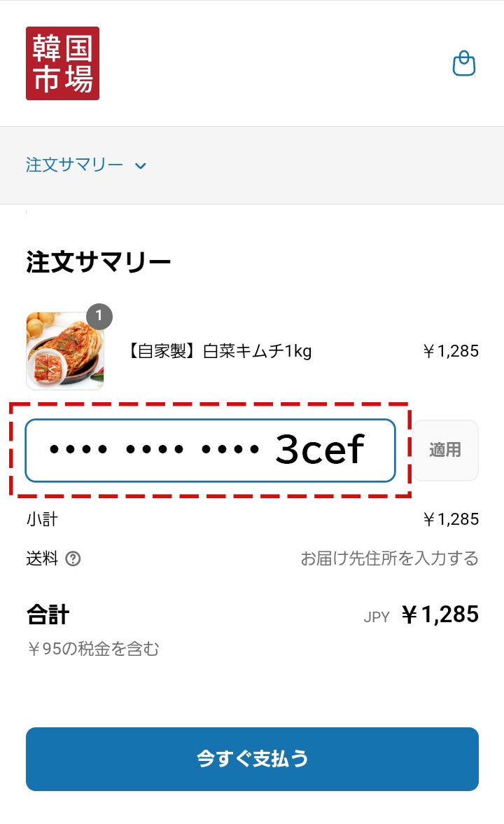Viewport: 504px width, 824px height.
Task: Click the 韓国市場 store logo
Action: click(62, 63)
